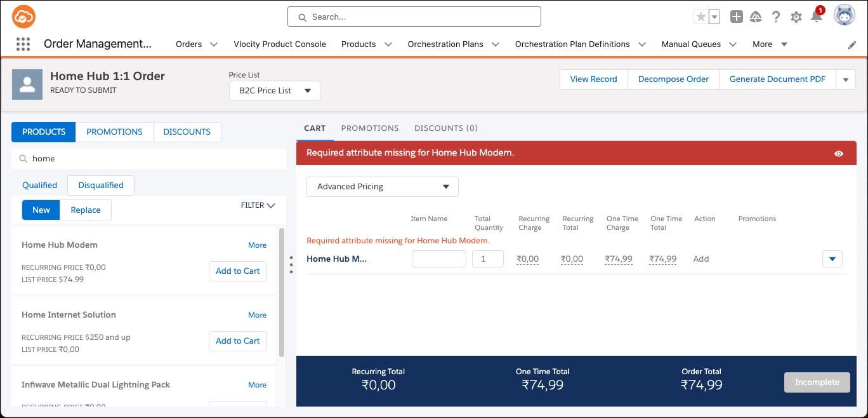Select the PROMOTIONS tab in left panel
The height and width of the screenshot is (418, 868).
click(114, 132)
